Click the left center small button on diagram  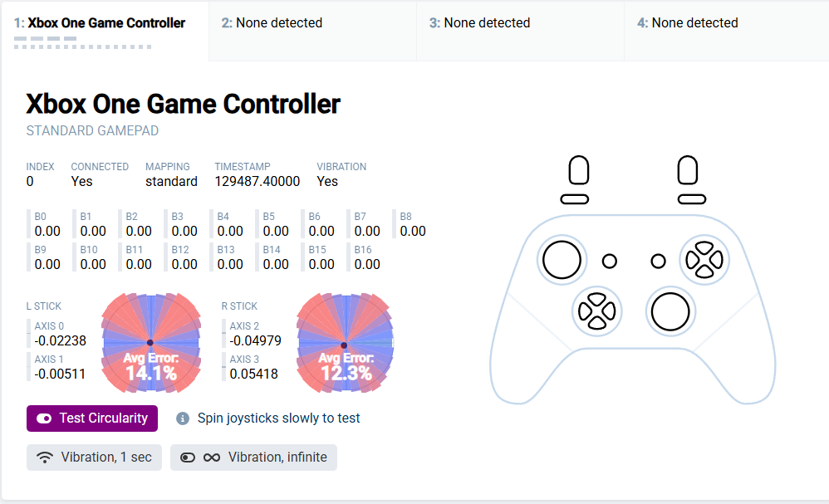pos(610,261)
